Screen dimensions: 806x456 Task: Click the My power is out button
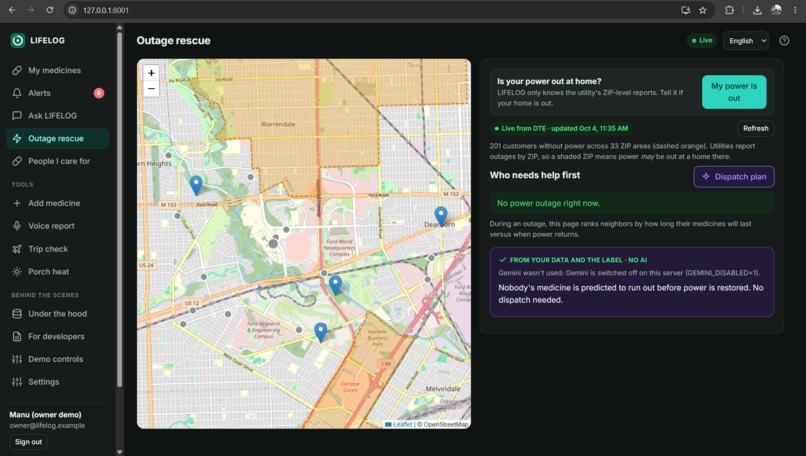pos(734,92)
